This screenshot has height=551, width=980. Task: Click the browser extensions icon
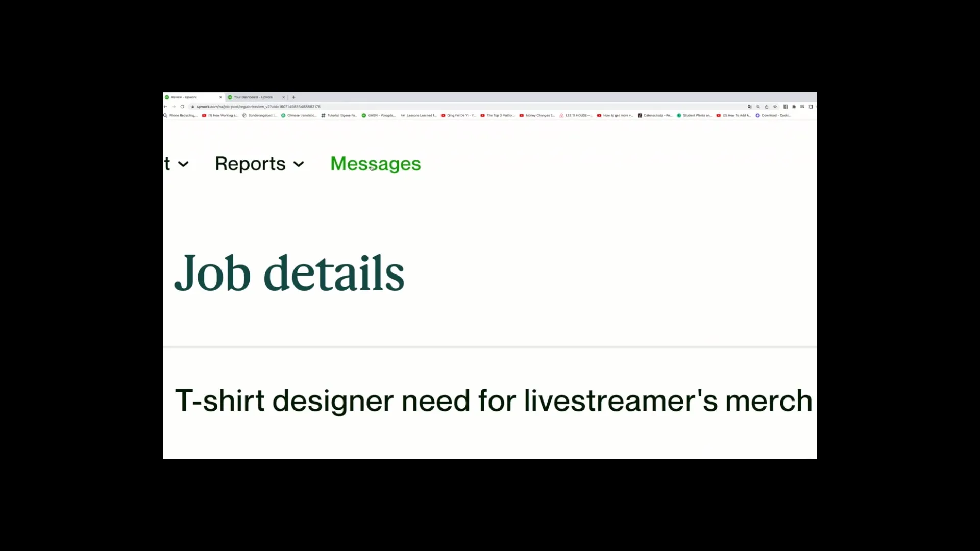(x=794, y=106)
